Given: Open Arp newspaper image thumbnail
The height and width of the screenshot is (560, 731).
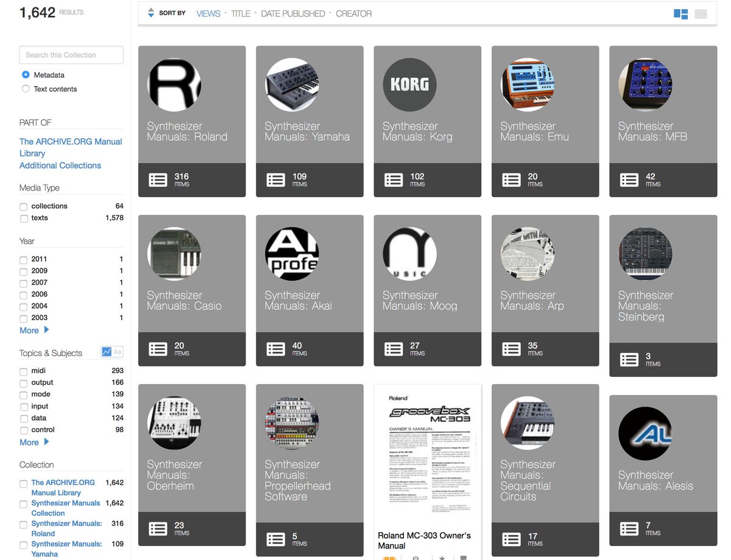Looking at the screenshot, I should [x=528, y=254].
